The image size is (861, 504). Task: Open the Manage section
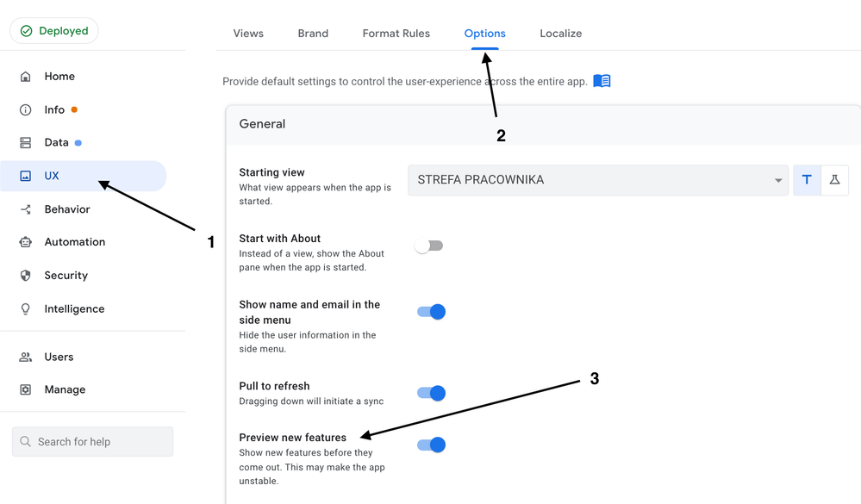point(65,389)
